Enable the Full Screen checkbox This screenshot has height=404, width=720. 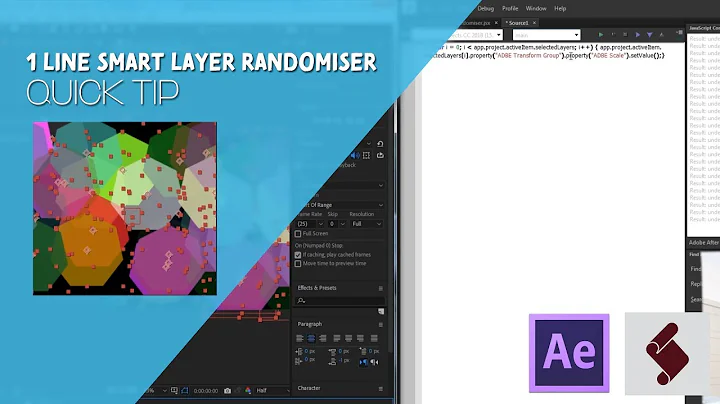tap(298, 234)
